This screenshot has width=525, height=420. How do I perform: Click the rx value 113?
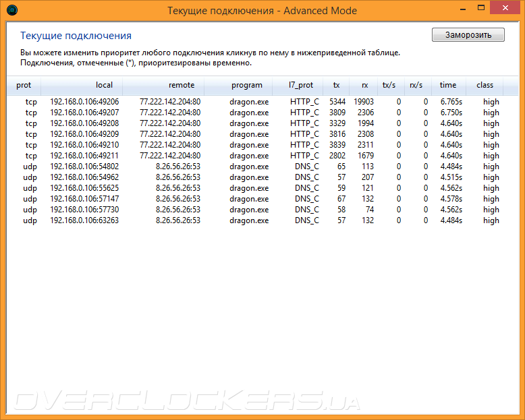368,167
